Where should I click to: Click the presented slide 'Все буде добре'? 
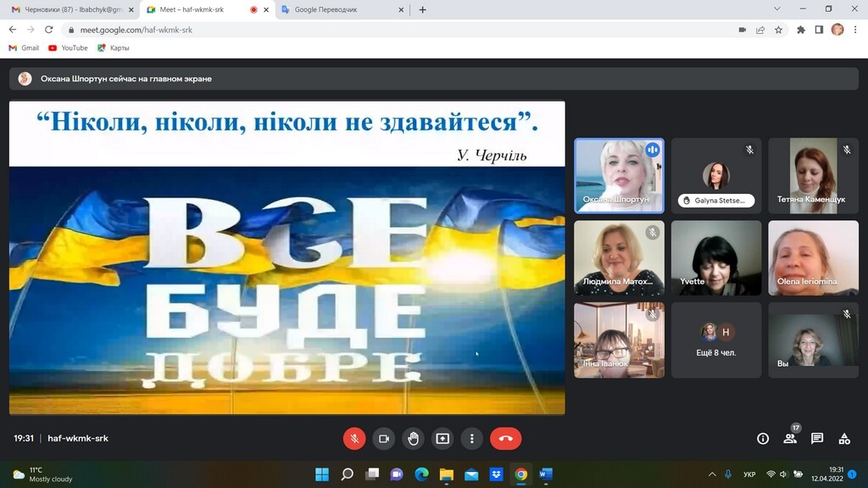[287, 258]
